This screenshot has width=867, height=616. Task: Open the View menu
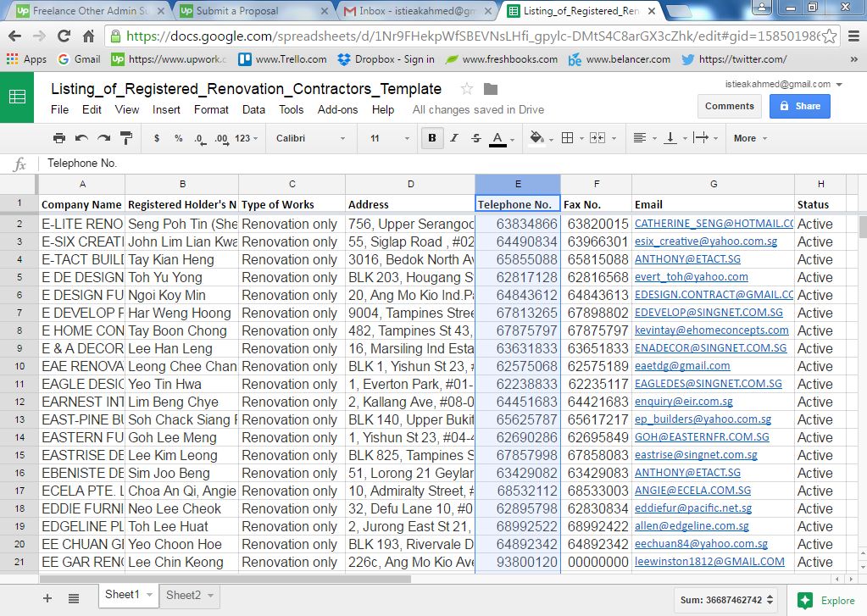point(126,109)
